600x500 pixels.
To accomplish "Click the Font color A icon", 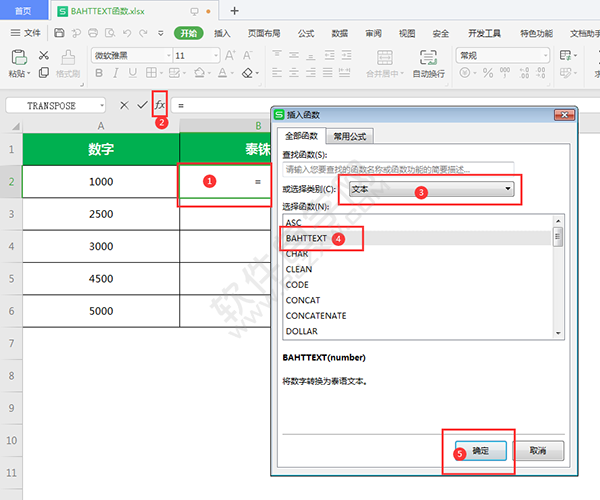I will (222, 73).
